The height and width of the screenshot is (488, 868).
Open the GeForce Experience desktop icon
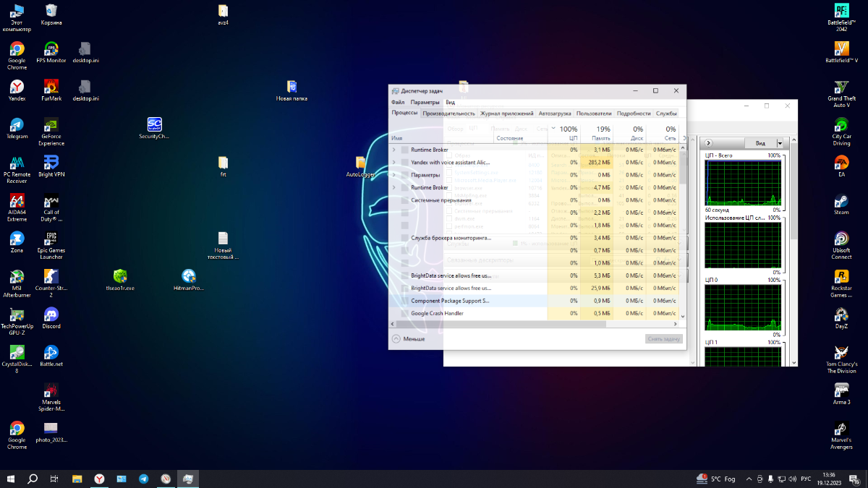click(51, 125)
